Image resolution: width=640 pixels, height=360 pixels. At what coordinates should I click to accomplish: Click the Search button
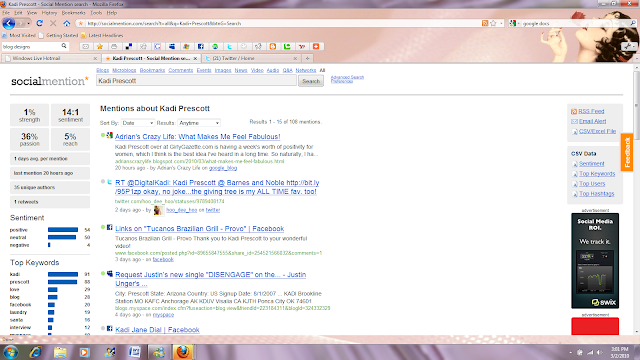tap(311, 81)
